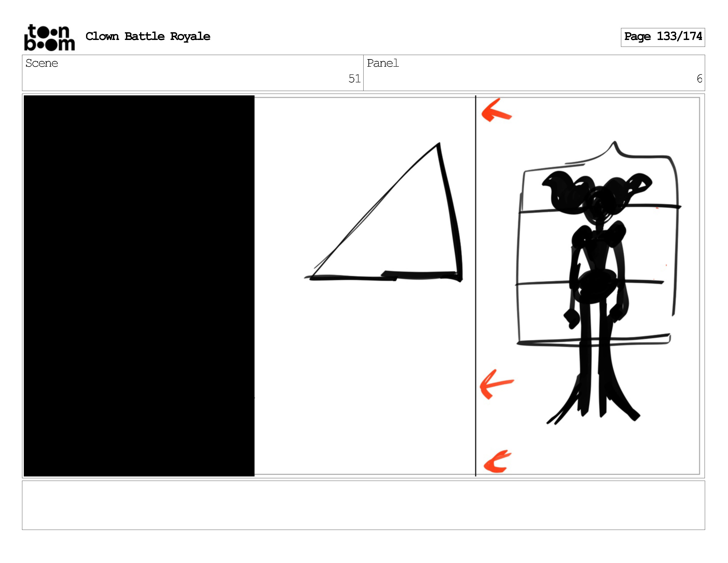Screen dimensions: 728x563
Task: Click the empty notes box below panel
Action: pyautogui.click(x=363, y=505)
